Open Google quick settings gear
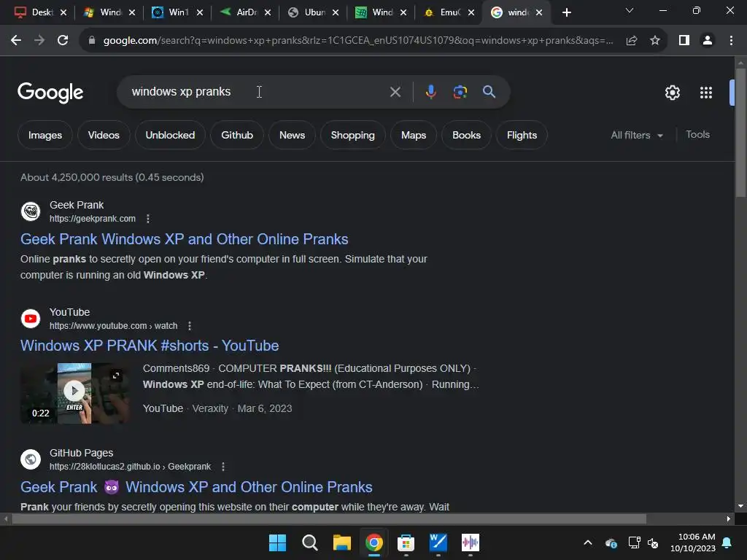747x560 pixels. (672, 93)
